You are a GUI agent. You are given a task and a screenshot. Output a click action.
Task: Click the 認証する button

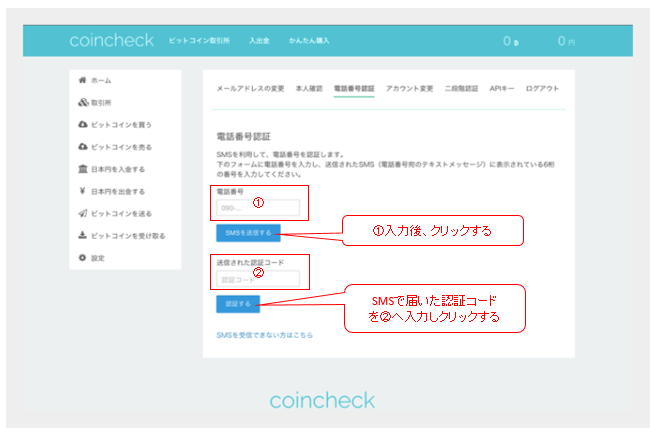click(x=238, y=304)
